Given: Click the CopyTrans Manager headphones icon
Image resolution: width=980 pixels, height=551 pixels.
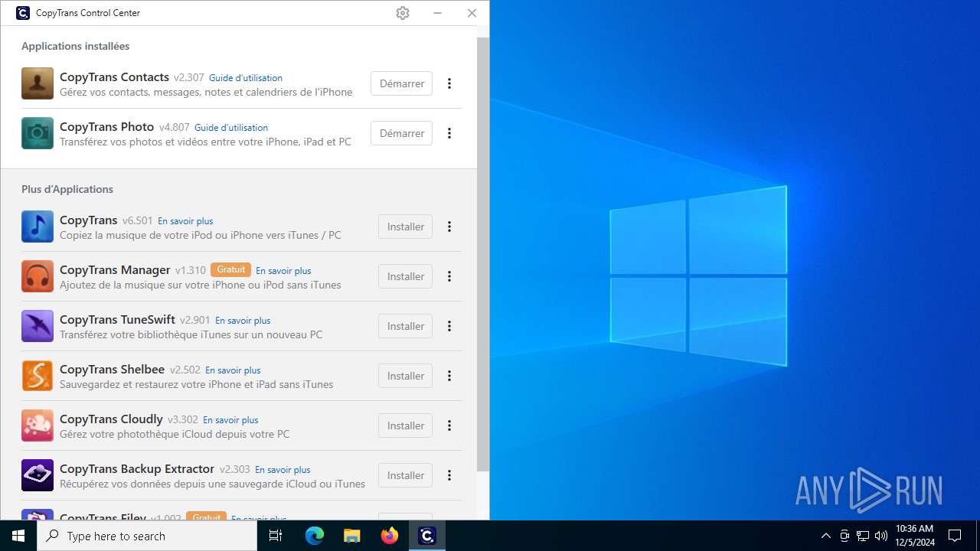Looking at the screenshot, I should (38, 276).
